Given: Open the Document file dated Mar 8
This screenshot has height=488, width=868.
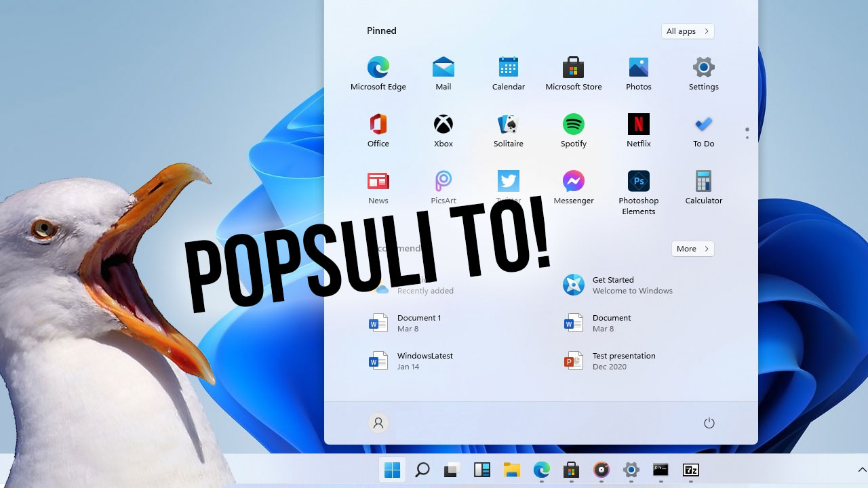Looking at the screenshot, I should point(597,323).
